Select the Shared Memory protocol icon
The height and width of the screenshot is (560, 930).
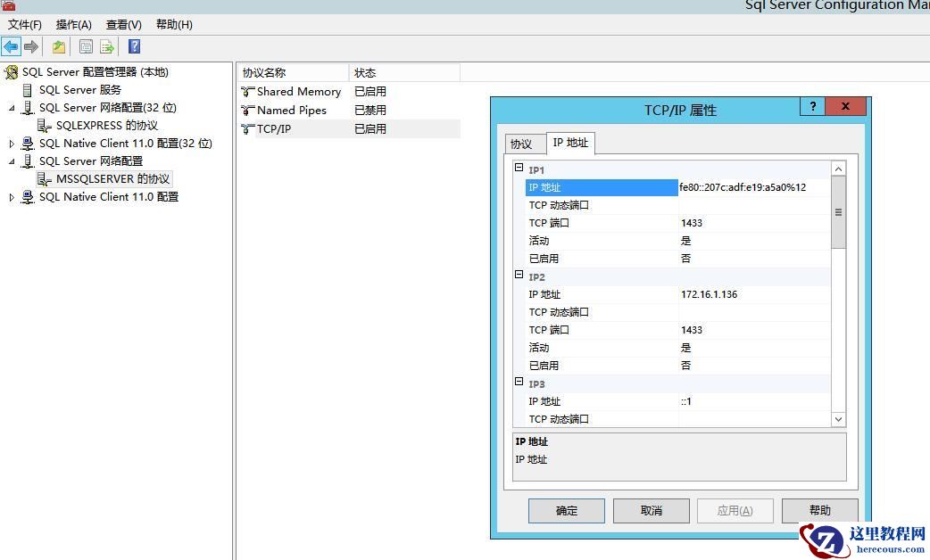(x=245, y=91)
